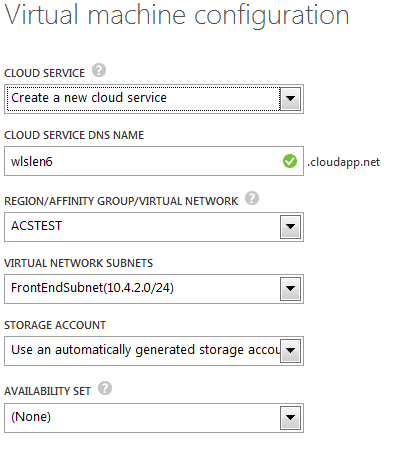Click the 'Virtual machine configuration' heading

[x=177, y=15]
